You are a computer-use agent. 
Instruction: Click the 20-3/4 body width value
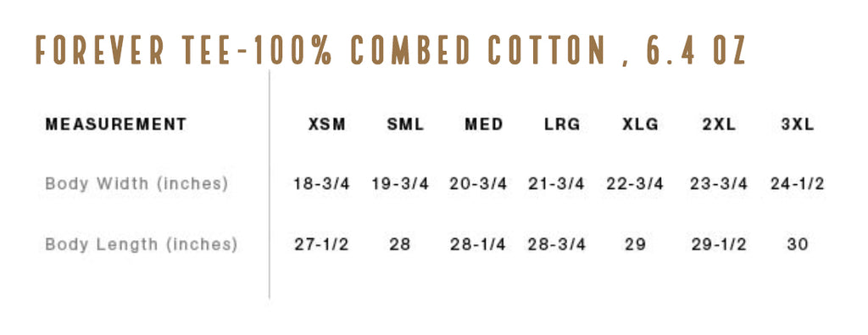coord(478,184)
